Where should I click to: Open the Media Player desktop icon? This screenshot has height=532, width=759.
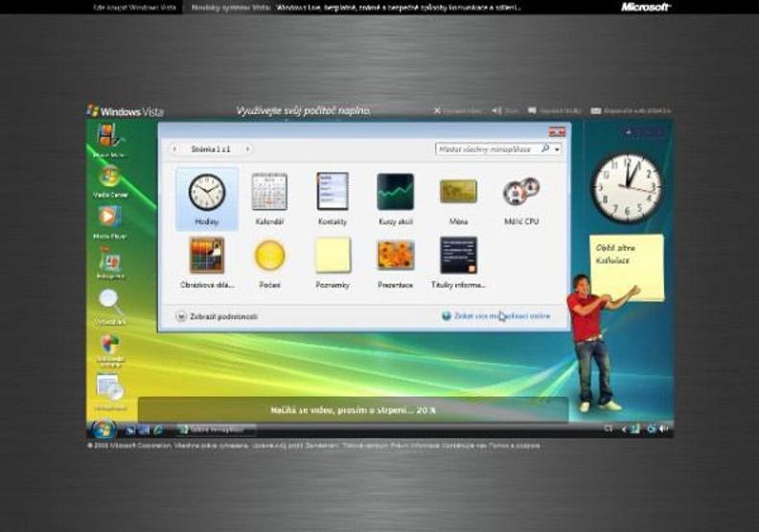point(109,222)
